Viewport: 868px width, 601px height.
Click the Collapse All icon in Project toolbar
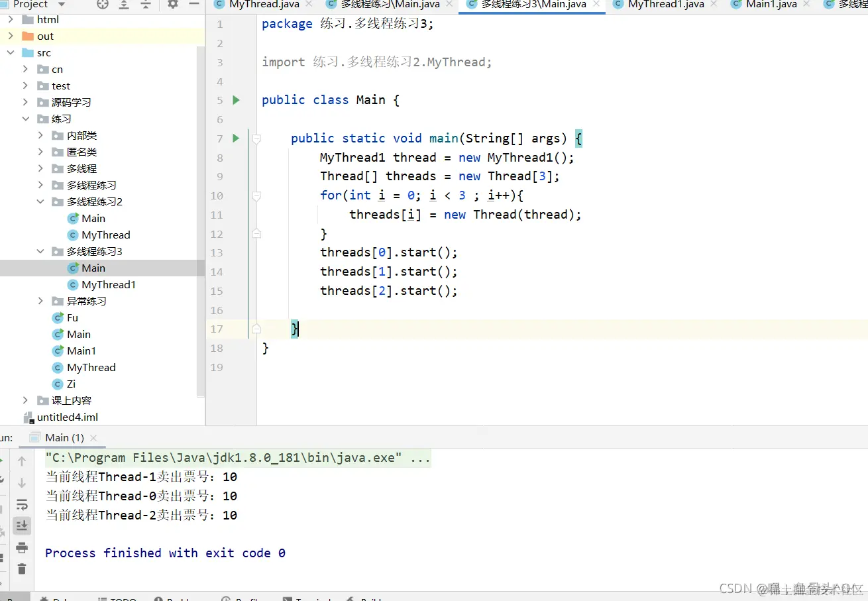coord(146,4)
